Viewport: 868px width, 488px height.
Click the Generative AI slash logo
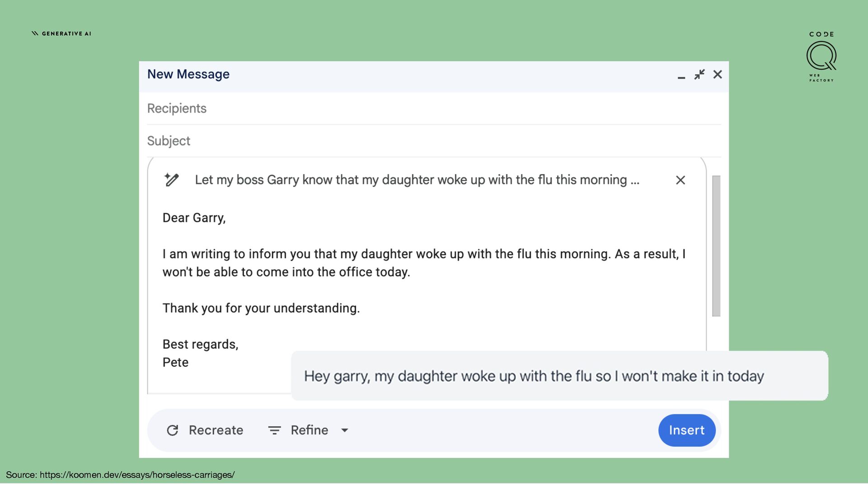pyautogui.click(x=35, y=33)
